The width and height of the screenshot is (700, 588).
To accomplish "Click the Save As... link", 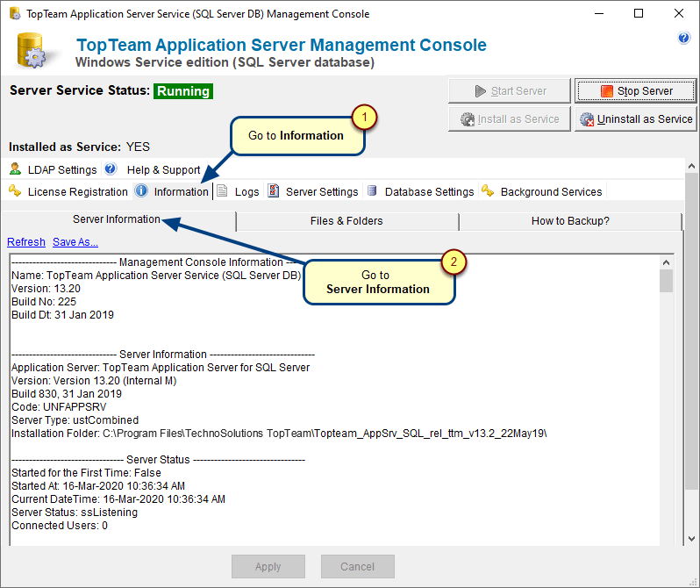I will tap(75, 241).
